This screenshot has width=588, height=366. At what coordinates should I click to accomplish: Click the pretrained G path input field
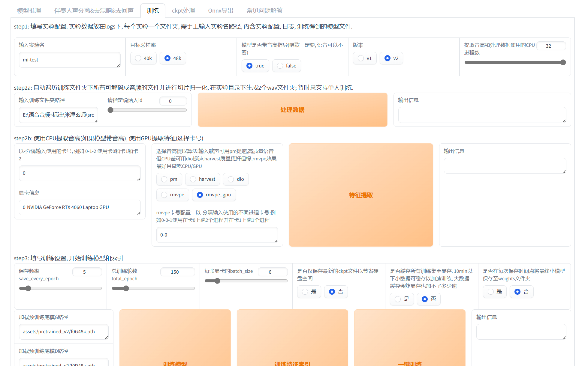tap(64, 332)
